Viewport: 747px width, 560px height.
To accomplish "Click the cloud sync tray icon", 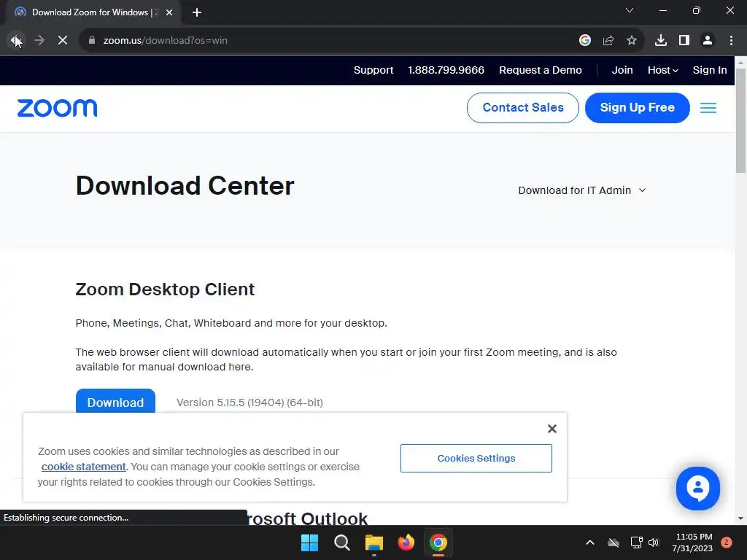I will tap(614, 542).
